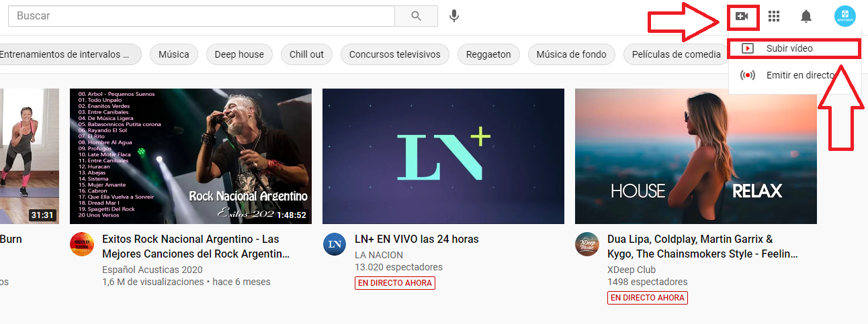868x324 pixels.
Task: Click the Español Acusticas channel avatar
Action: coord(82,244)
